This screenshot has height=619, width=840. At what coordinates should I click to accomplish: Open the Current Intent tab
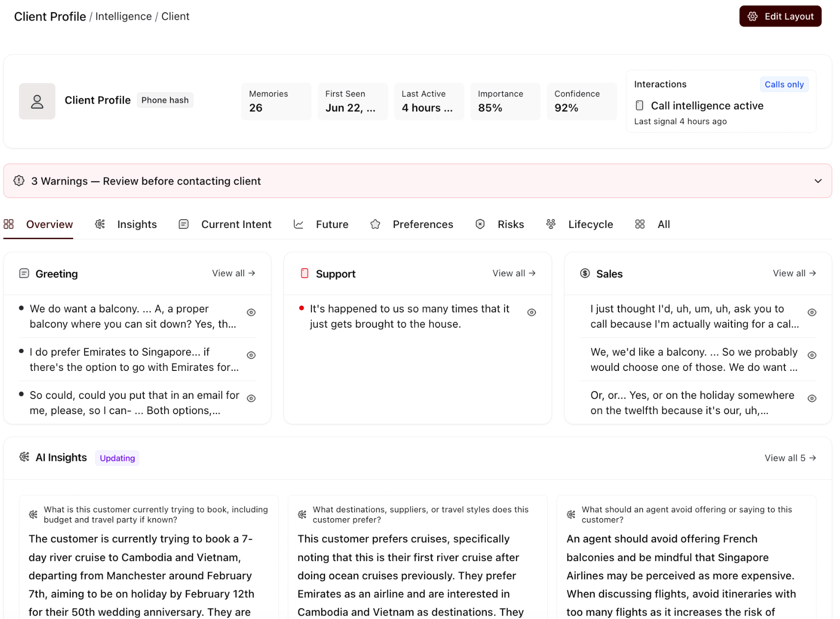224,225
